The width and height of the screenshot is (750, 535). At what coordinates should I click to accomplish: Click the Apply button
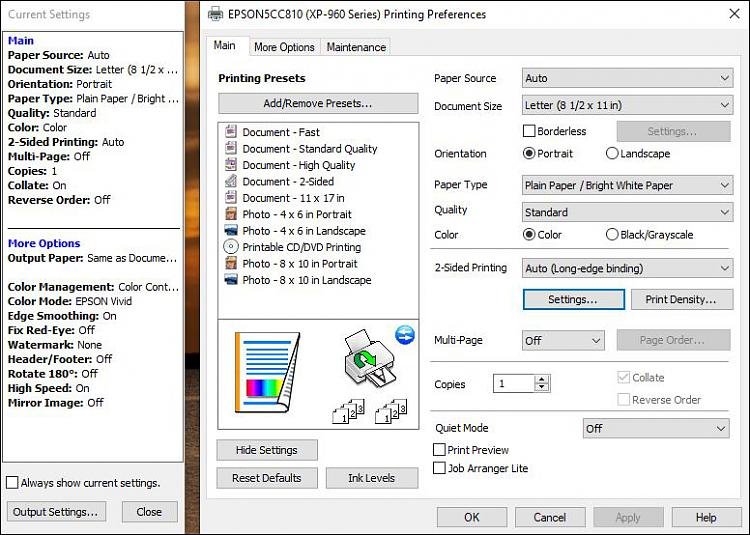click(628, 517)
